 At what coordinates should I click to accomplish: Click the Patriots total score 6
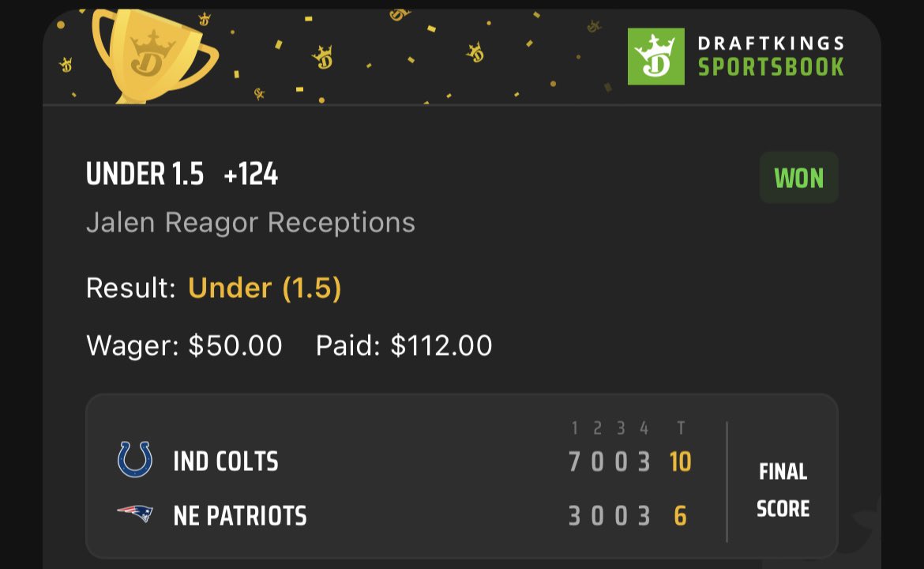[x=680, y=516]
